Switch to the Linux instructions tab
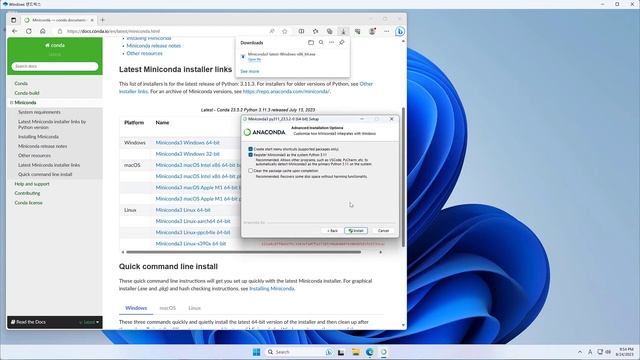Image resolution: width=640 pixels, height=360 pixels. [x=194, y=308]
